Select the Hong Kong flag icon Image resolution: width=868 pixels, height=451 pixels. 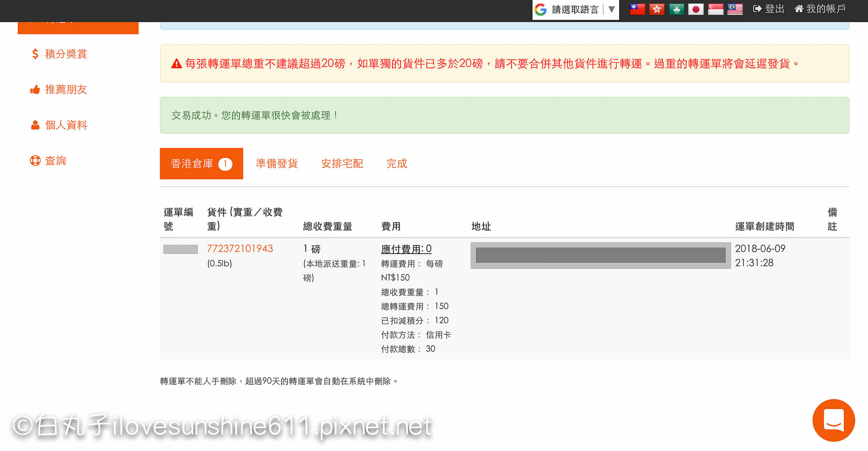(657, 9)
